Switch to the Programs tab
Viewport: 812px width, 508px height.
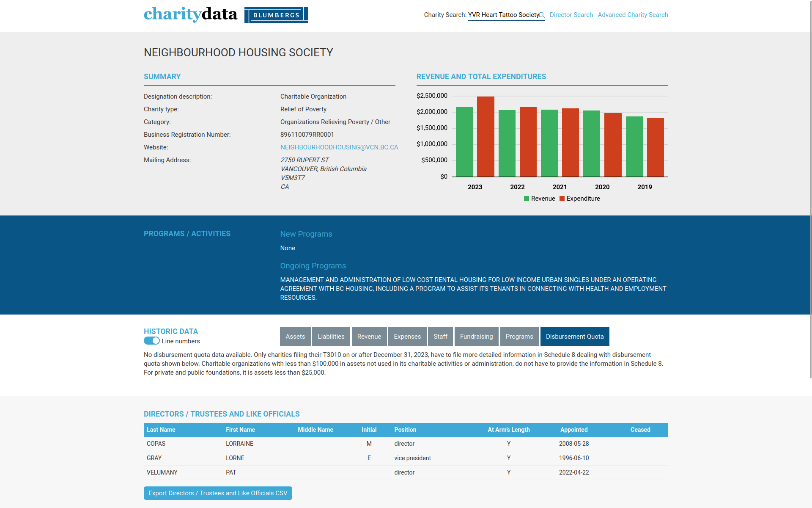(519, 337)
